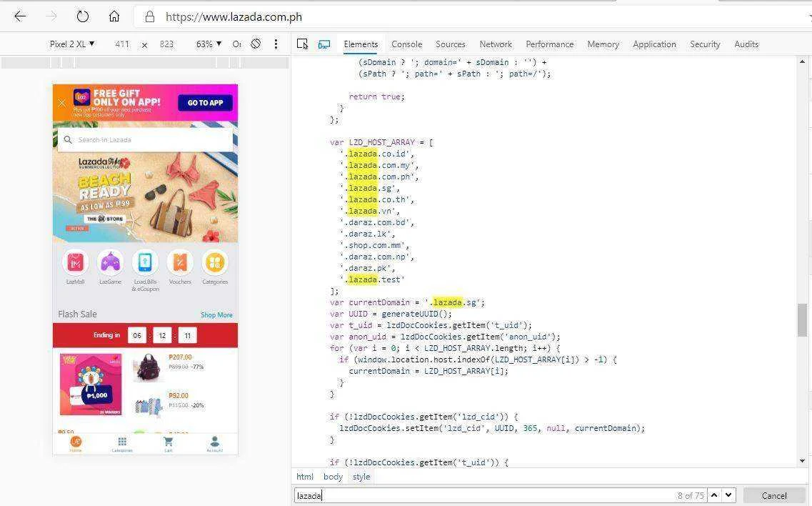Select the style breadcrumb
This screenshot has height=506, width=812.
tap(361, 477)
